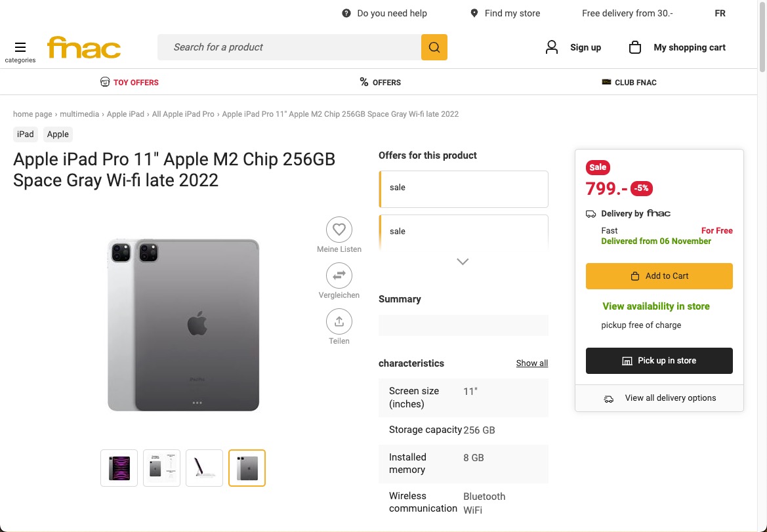Select the purple-screen iPad thumbnail

[x=119, y=468]
